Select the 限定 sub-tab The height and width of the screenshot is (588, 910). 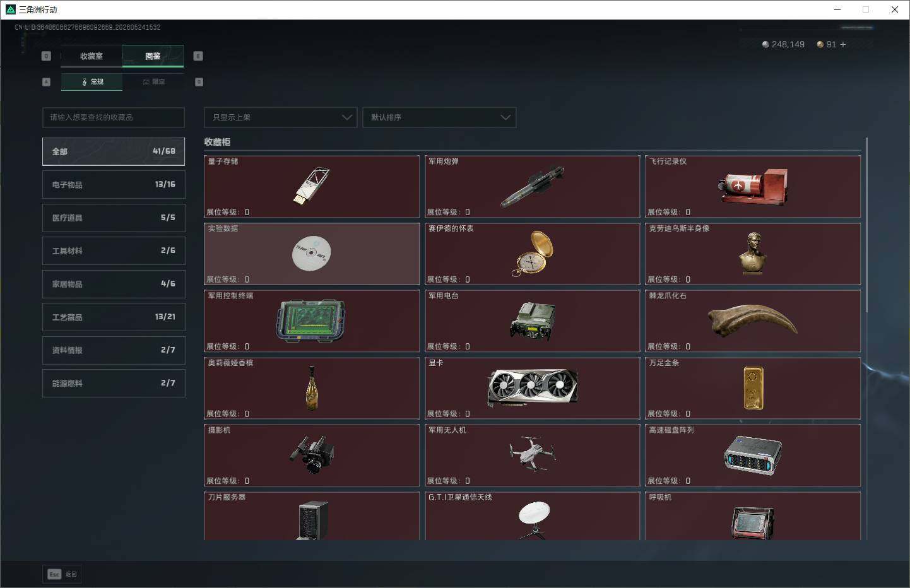[153, 82]
